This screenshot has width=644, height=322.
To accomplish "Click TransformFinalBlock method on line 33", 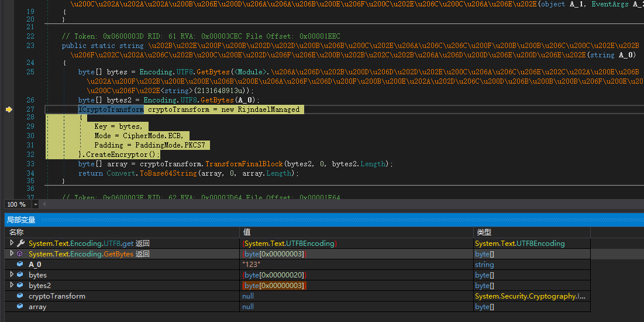I will (x=243, y=164).
